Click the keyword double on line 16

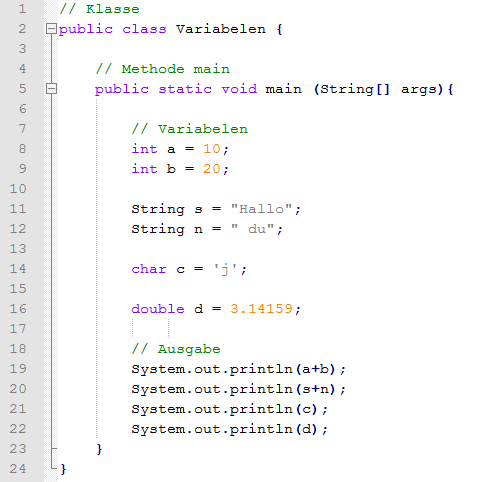click(158, 309)
